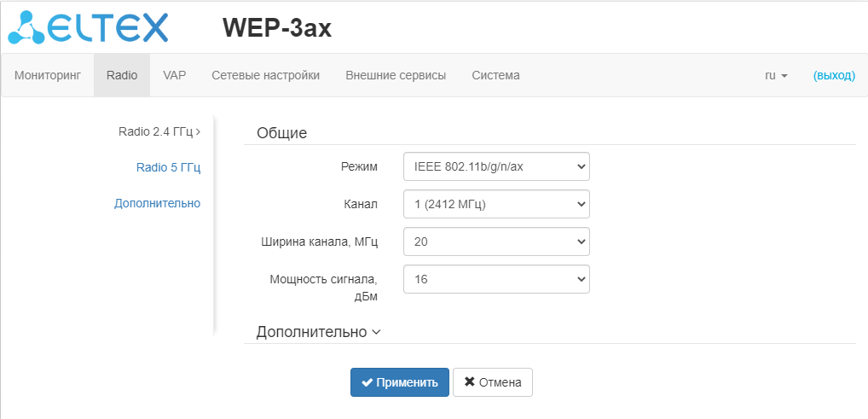The height and width of the screenshot is (419, 868).
Task: Select Radio 5 ГГц in sidebar
Action: (168, 167)
